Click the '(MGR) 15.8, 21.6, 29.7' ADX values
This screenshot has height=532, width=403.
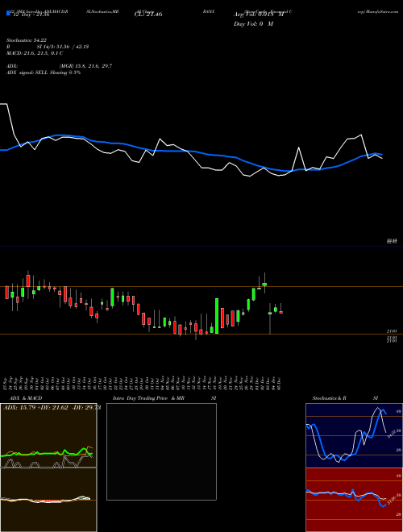85,66
